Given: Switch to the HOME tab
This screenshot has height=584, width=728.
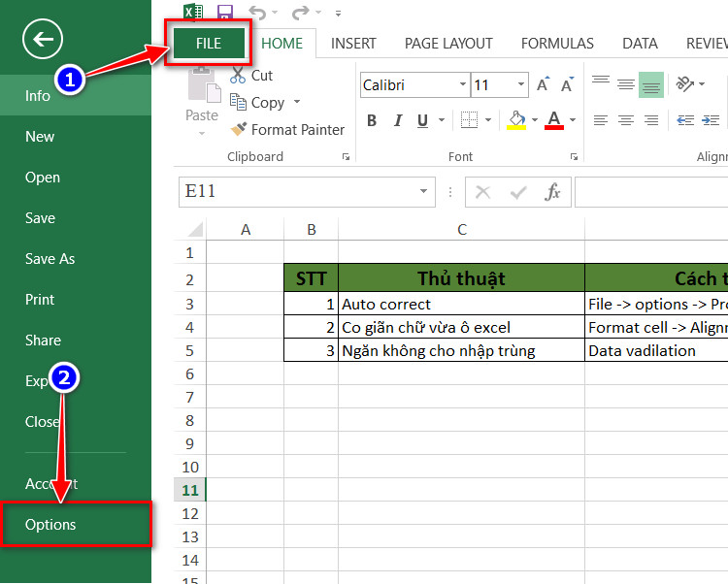Looking at the screenshot, I should point(281,43).
